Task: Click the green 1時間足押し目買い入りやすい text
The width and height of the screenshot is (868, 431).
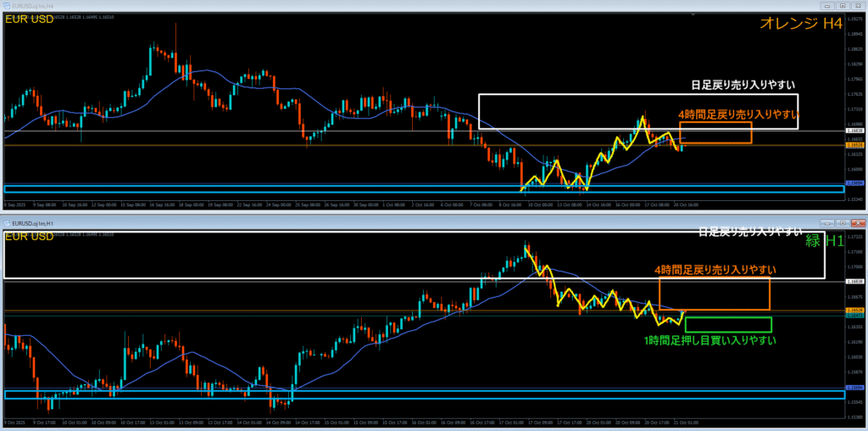Action: [x=710, y=340]
